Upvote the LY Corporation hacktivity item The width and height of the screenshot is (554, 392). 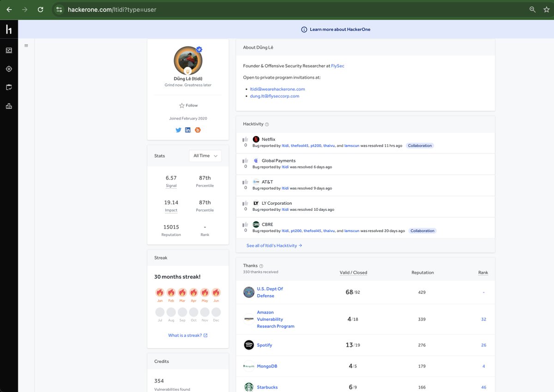[246, 203]
